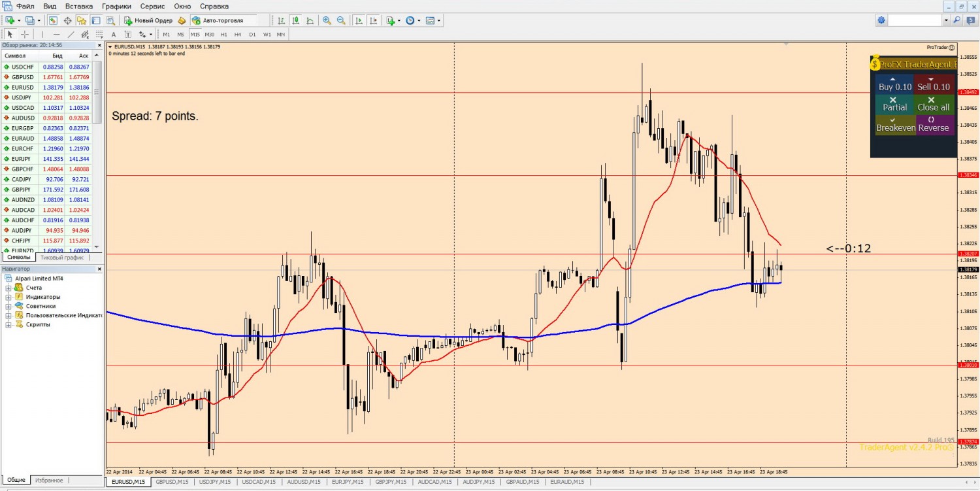The width and height of the screenshot is (980, 491).
Task: Create a new chart via toolbar icon
Action: coord(10,20)
